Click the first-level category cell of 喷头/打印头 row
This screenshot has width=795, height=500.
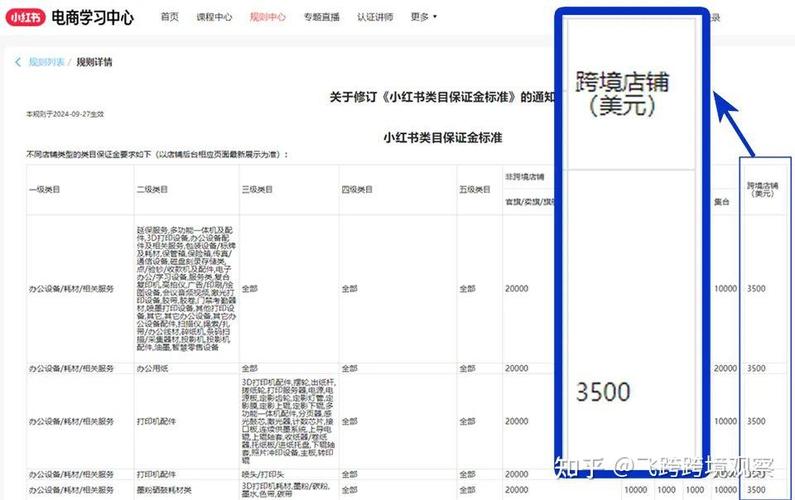click(x=71, y=474)
